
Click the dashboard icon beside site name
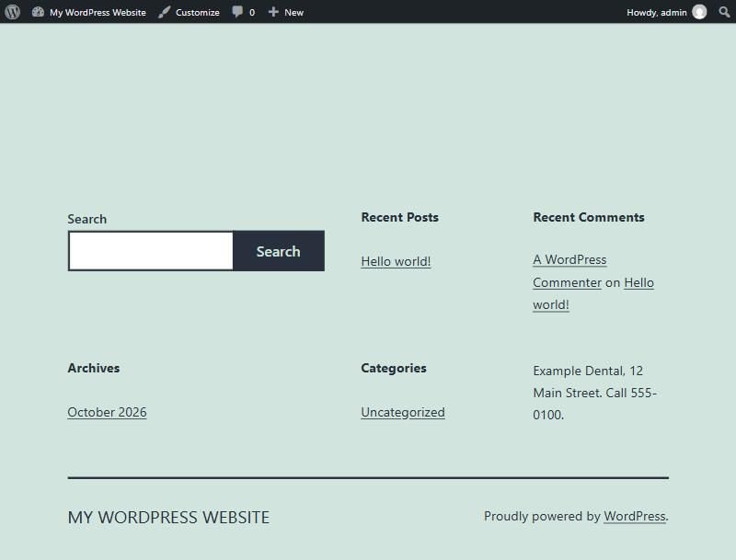point(38,12)
